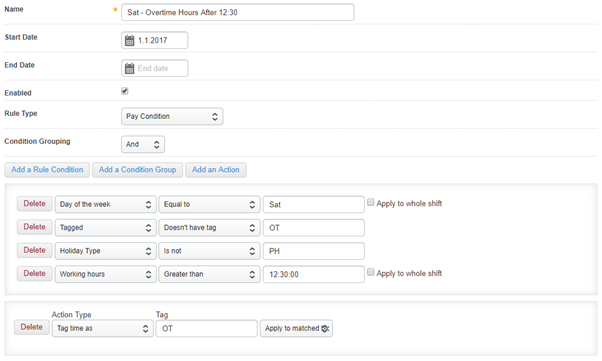Expand the Greater than operator dropdown
602x361 pixels.
click(x=209, y=274)
